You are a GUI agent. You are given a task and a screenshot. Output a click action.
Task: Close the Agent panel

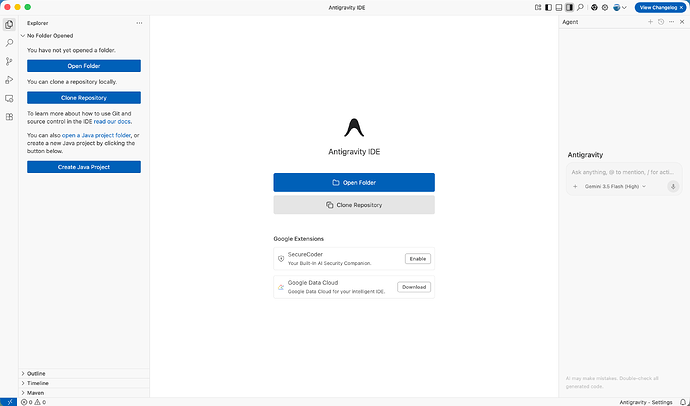click(x=682, y=22)
